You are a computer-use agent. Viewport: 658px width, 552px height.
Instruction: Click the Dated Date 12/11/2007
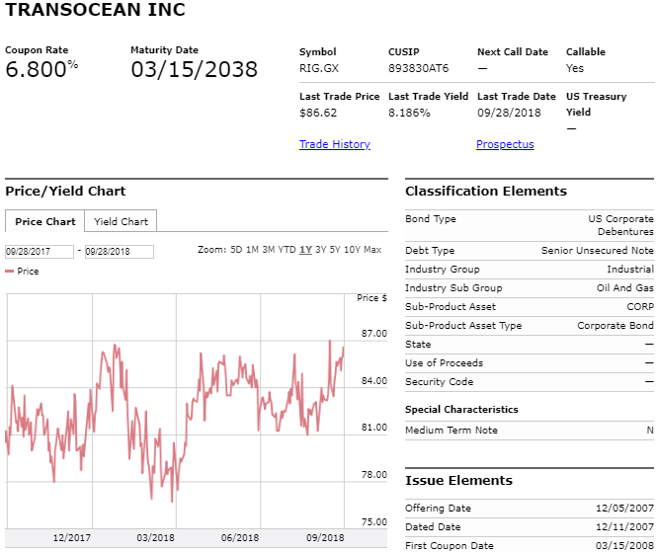[x=625, y=527]
